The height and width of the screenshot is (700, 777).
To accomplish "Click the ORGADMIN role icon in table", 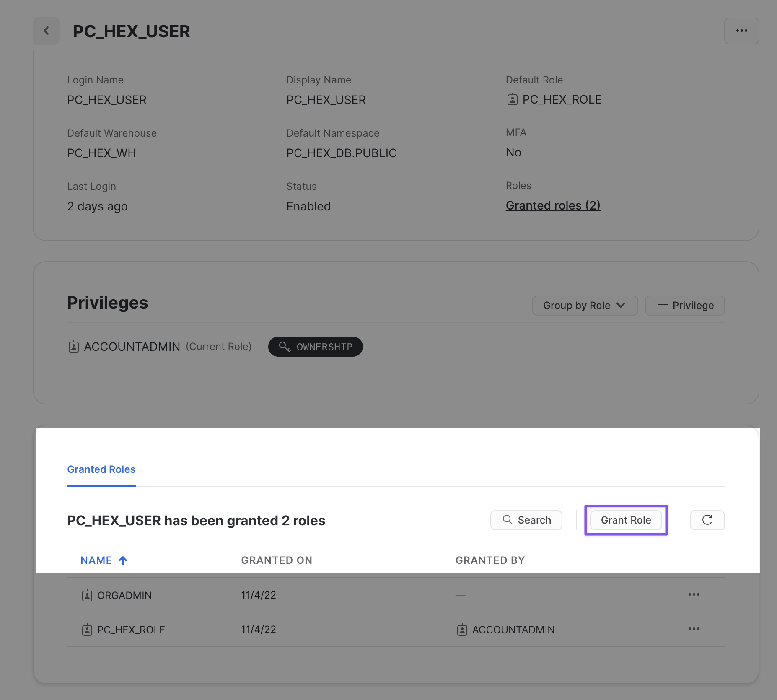I will [87, 596].
